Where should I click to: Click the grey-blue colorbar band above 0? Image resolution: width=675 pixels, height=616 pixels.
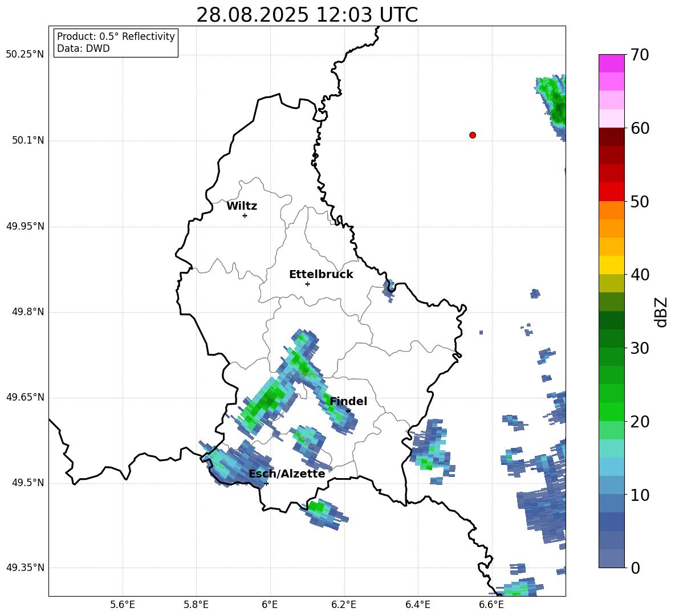click(611, 558)
